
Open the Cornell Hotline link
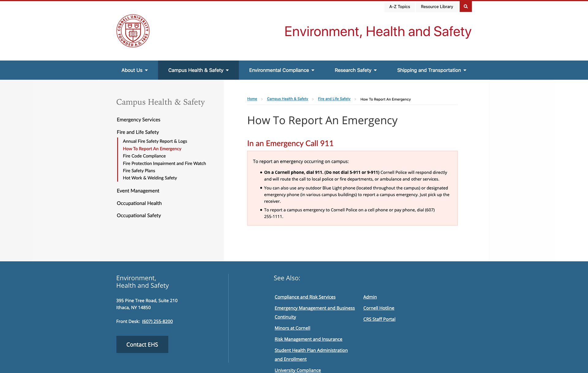[x=379, y=308]
